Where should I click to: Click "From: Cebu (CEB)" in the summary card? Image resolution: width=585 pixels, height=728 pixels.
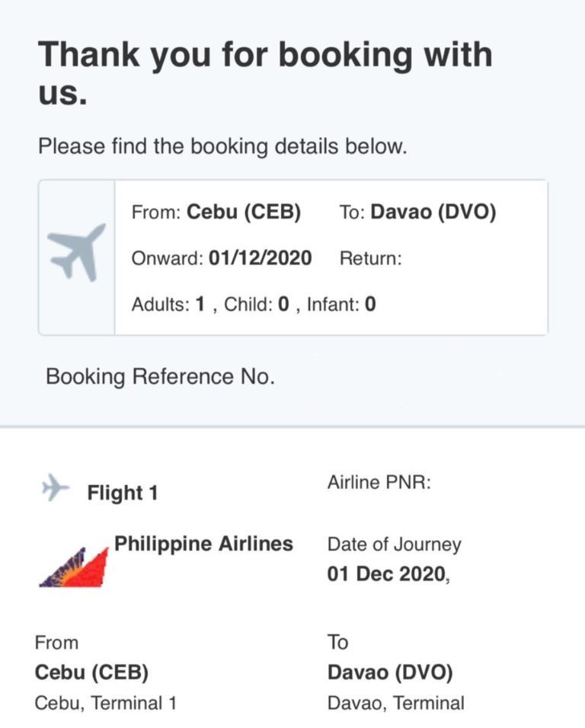[x=216, y=213]
